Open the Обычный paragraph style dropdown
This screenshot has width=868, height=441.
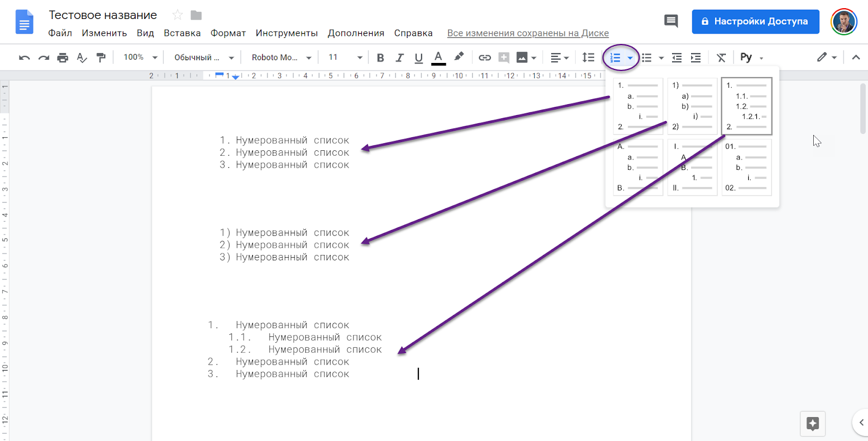pos(204,57)
